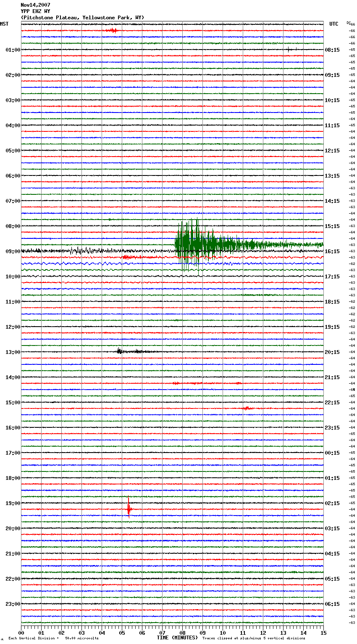
Task: Click the TIME (MINUTES) axis title
Action: pyautogui.click(x=177, y=638)
